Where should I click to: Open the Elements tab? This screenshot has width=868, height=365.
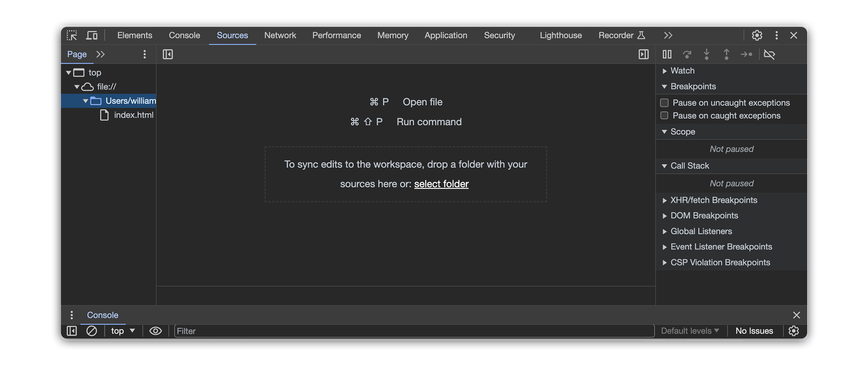(134, 35)
